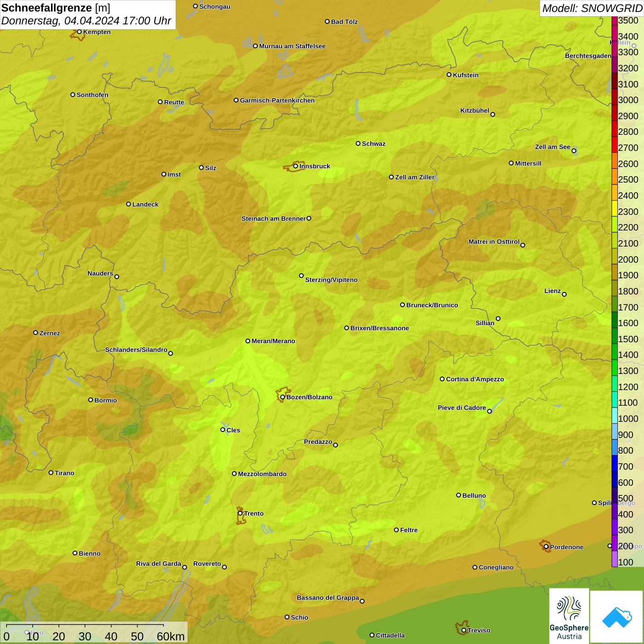644x644 pixels.
Task: Click the Bad Tölz label
Action: click(x=344, y=22)
